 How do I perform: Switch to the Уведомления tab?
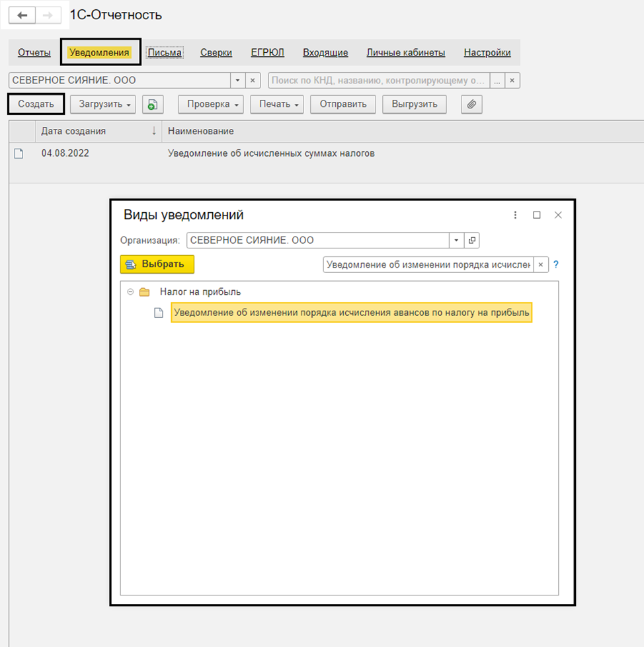99,52
